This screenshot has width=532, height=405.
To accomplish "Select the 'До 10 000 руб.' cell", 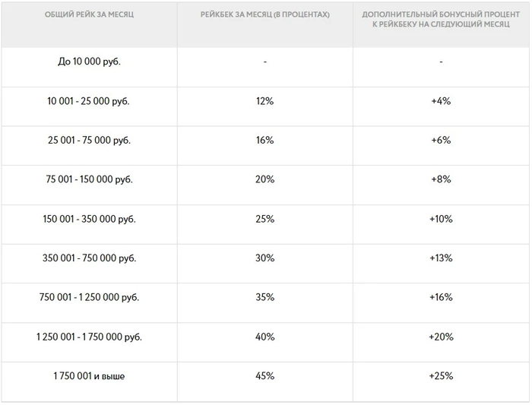I will click(89, 62).
